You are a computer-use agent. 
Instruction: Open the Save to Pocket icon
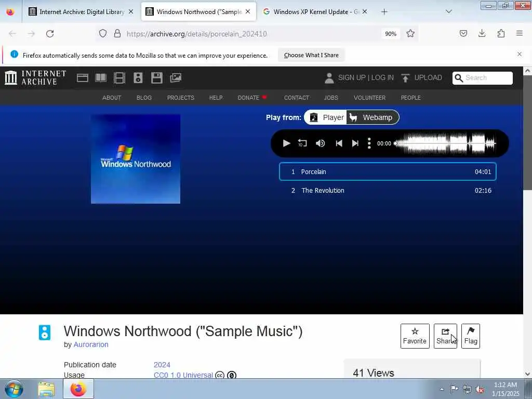point(463,33)
